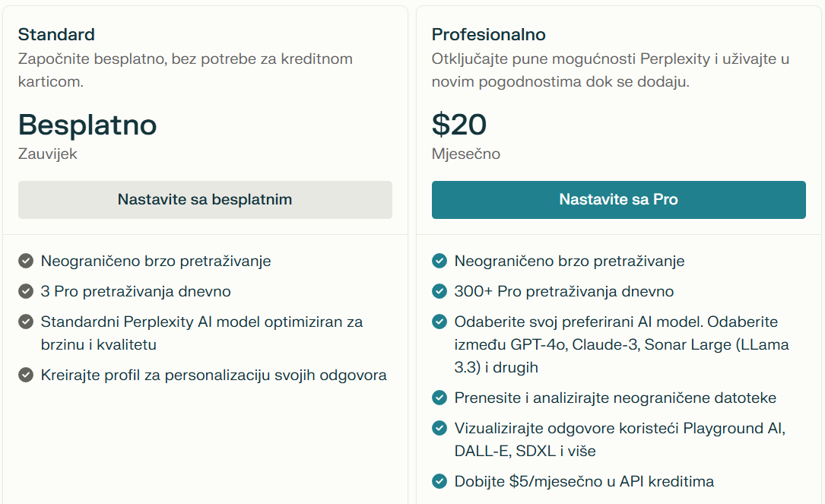Click the Mjesečno billing label
This screenshot has height=504, width=825.
tap(465, 154)
